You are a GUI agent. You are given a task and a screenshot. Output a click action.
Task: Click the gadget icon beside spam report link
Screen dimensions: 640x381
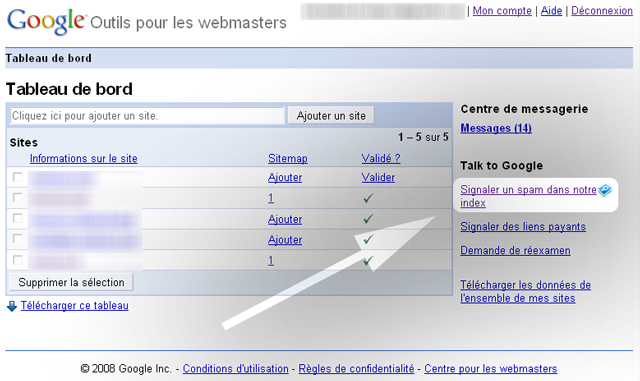tap(605, 190)
